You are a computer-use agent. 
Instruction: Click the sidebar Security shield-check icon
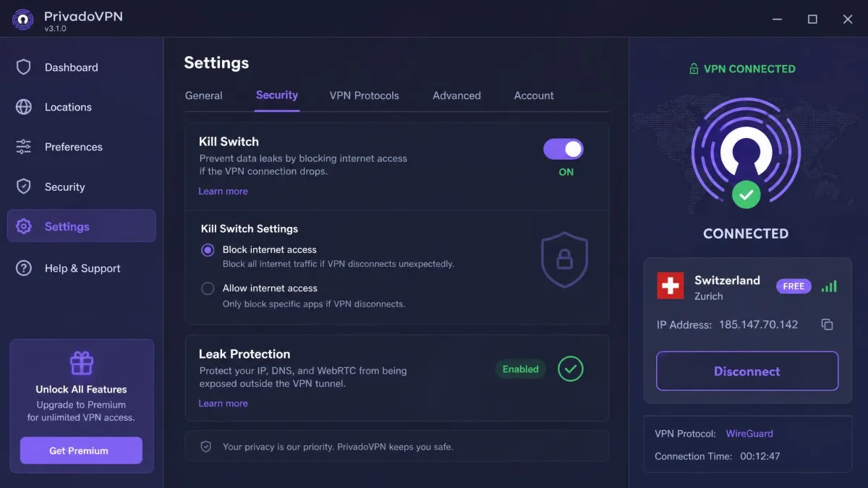24,187
